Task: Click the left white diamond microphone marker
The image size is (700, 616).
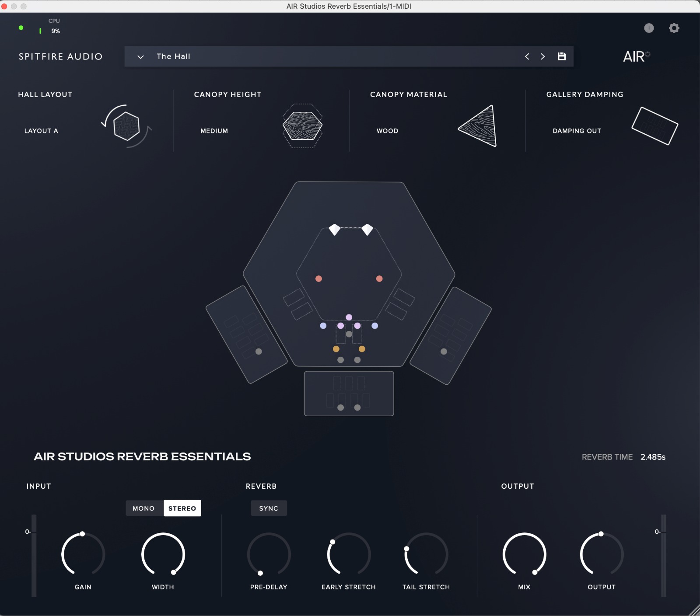Action: tap(335, 230)
